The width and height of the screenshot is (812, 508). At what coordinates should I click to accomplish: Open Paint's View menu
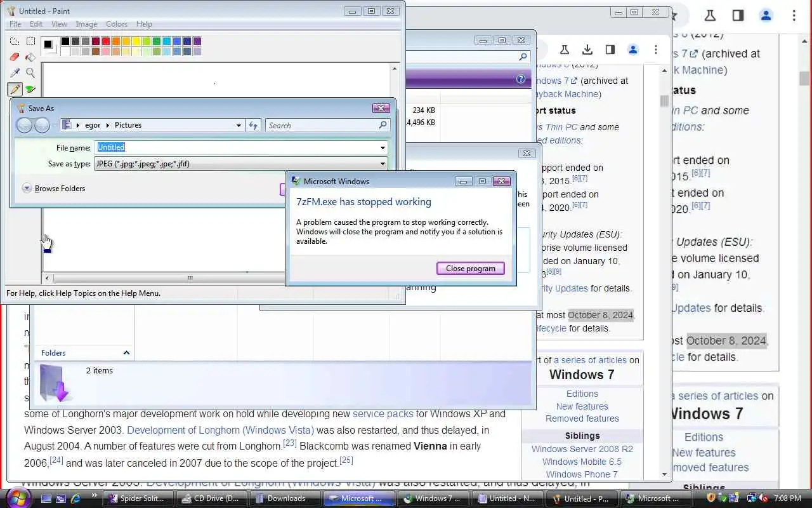(59, 24)
